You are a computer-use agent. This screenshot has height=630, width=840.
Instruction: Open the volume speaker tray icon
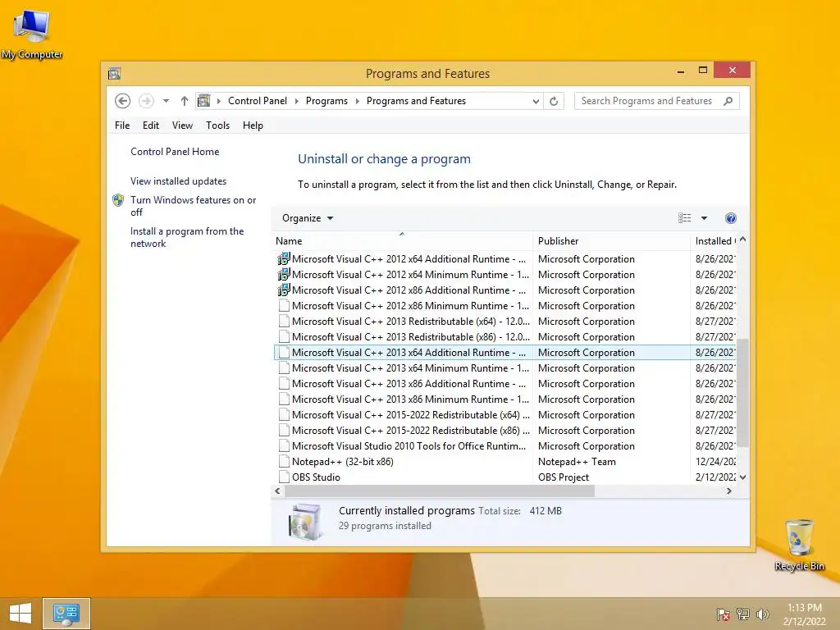(x=762, y=614)
